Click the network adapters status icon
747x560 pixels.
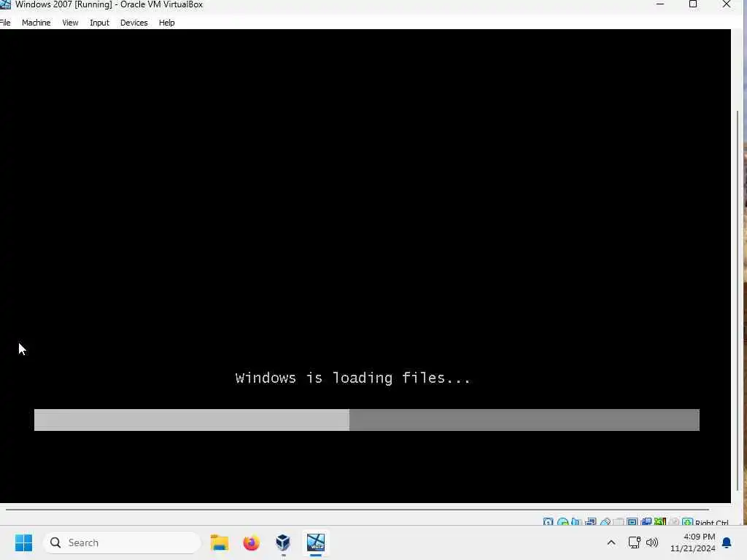[x=591, y=522]
